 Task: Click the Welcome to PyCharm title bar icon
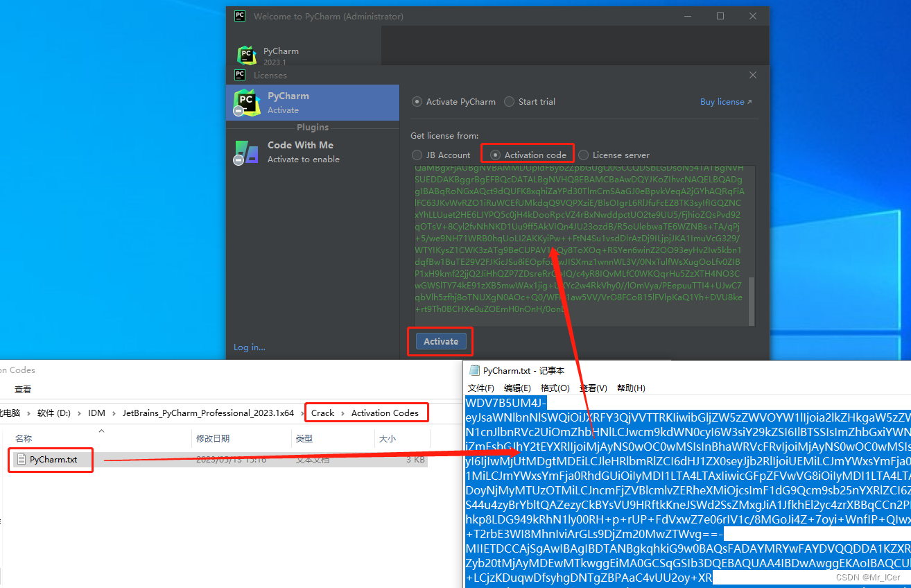click(240, 16)
